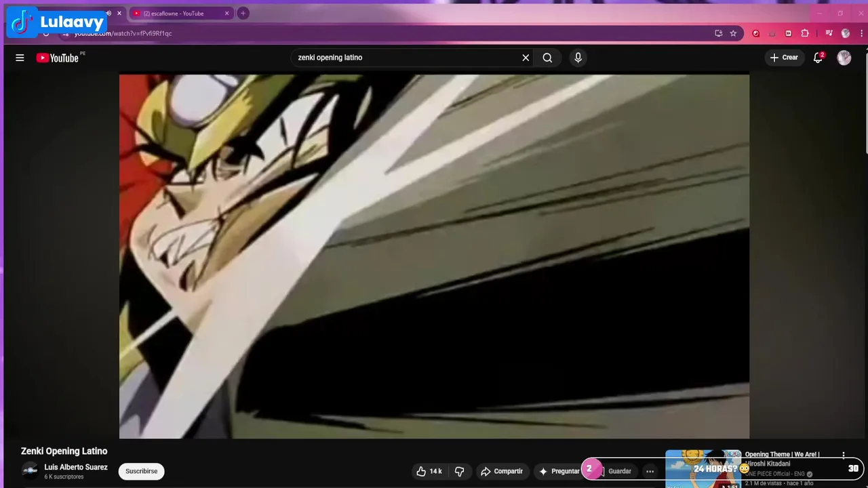Open the YouTube hamburger guide menu
Image resolution: width=868 pixels, height=488 pixels.
tap(20, 58)
